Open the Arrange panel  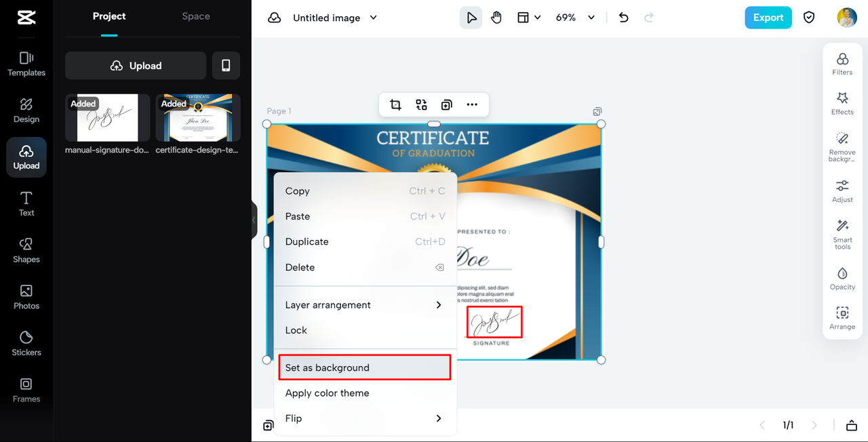pyautogui.click(x=842, y=319)
